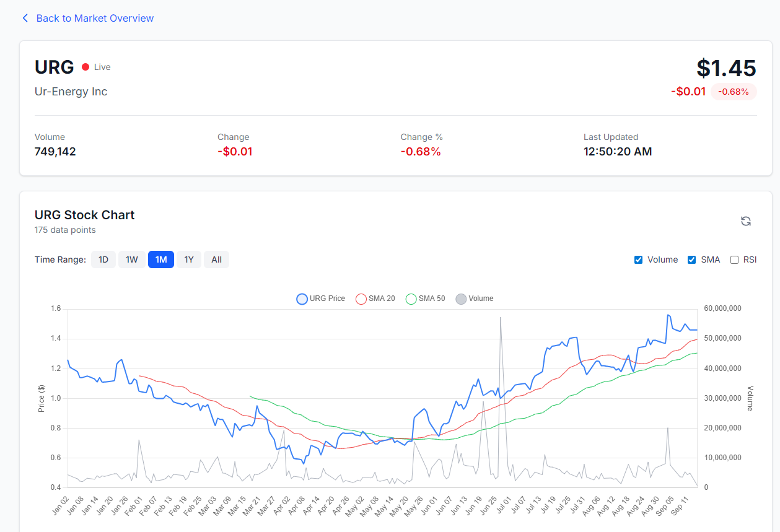Uncheck the Volume checkbox
The width and height of the screenshot is (780, 532).
click(x=638, y=259)
